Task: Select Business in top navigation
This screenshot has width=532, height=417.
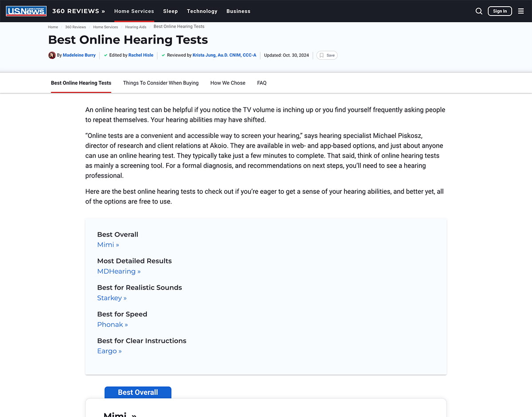Action: (239, 11)
